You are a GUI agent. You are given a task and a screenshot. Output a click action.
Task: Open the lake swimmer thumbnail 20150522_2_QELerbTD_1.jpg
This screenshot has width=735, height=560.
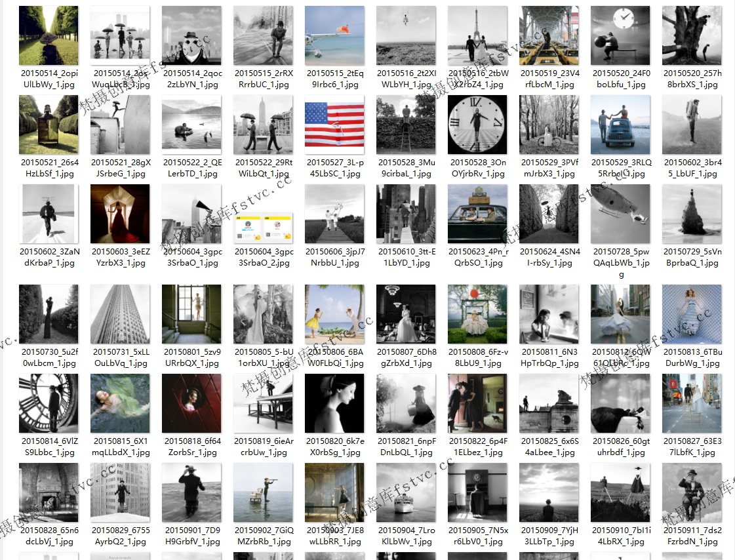click(191, 125)
